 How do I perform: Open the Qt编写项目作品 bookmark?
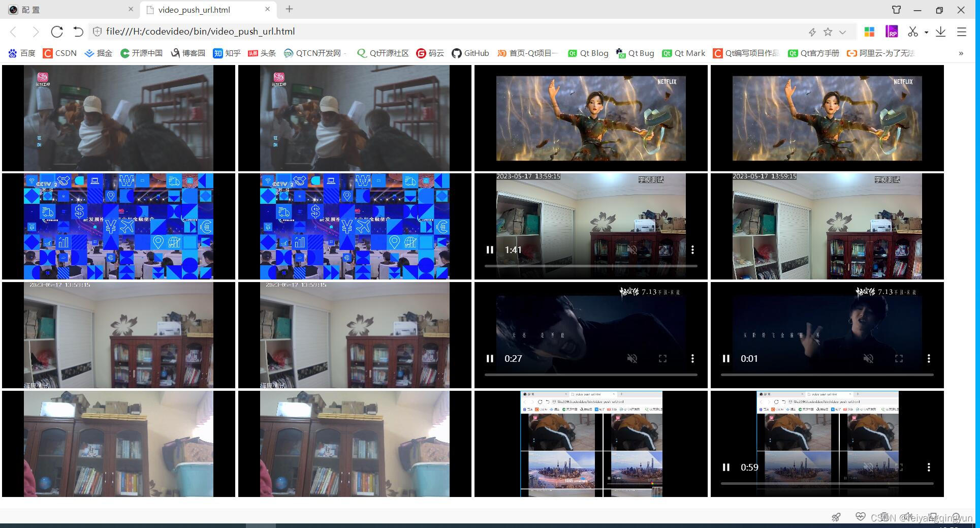[746, 53]
